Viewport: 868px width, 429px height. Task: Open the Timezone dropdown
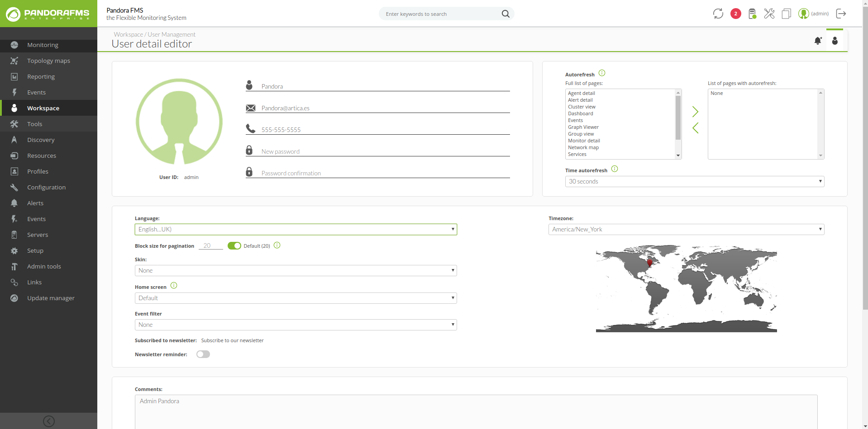click(687, 229)
